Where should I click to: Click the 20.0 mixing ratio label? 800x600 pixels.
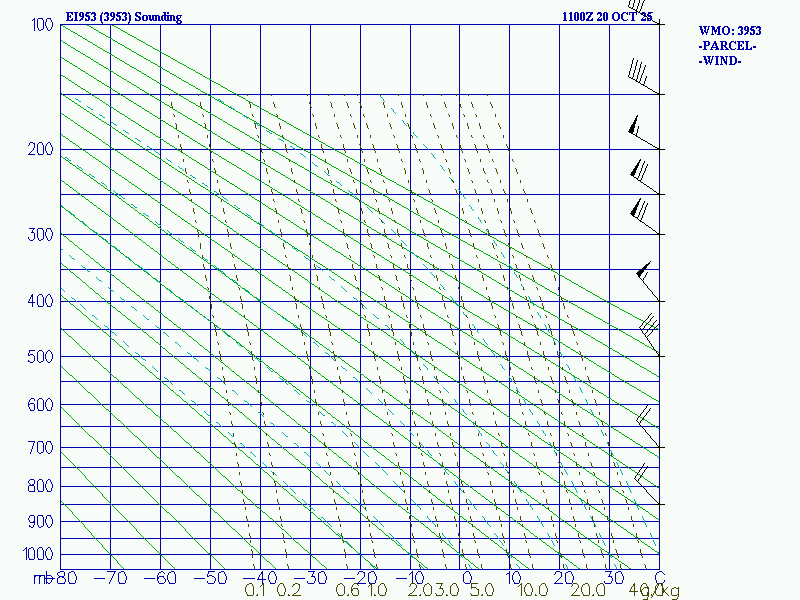click(587, 590)
